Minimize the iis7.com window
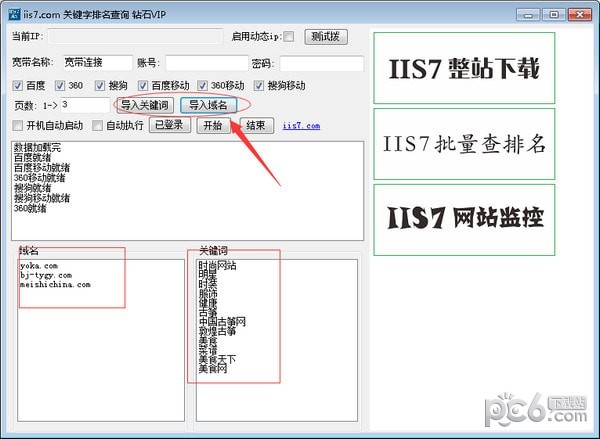Screen dimensions: 600x439 528,15
